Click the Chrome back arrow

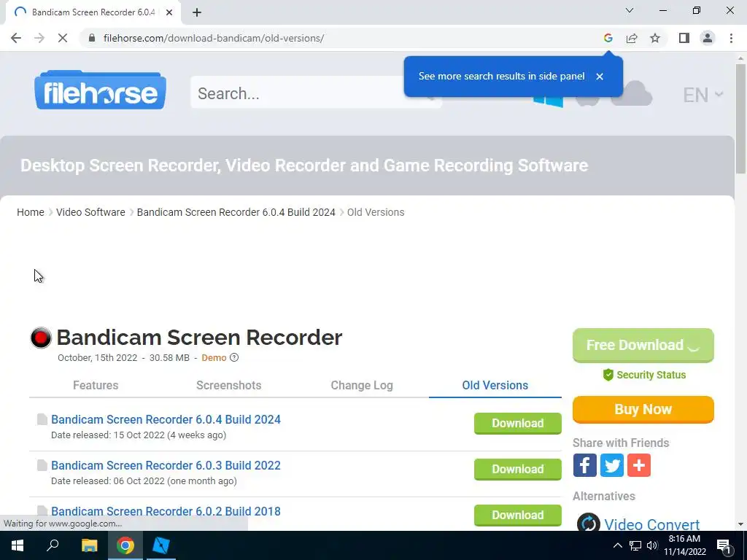click(16, 38)
